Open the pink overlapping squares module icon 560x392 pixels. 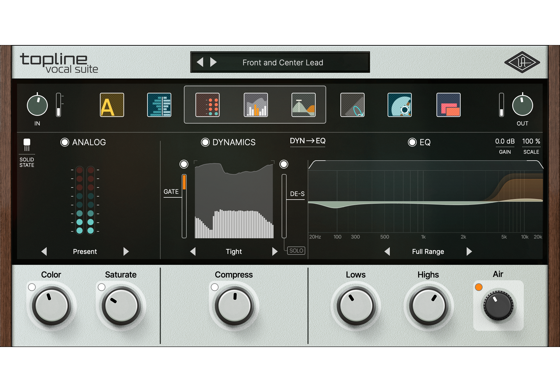click(x=449, y=105)
